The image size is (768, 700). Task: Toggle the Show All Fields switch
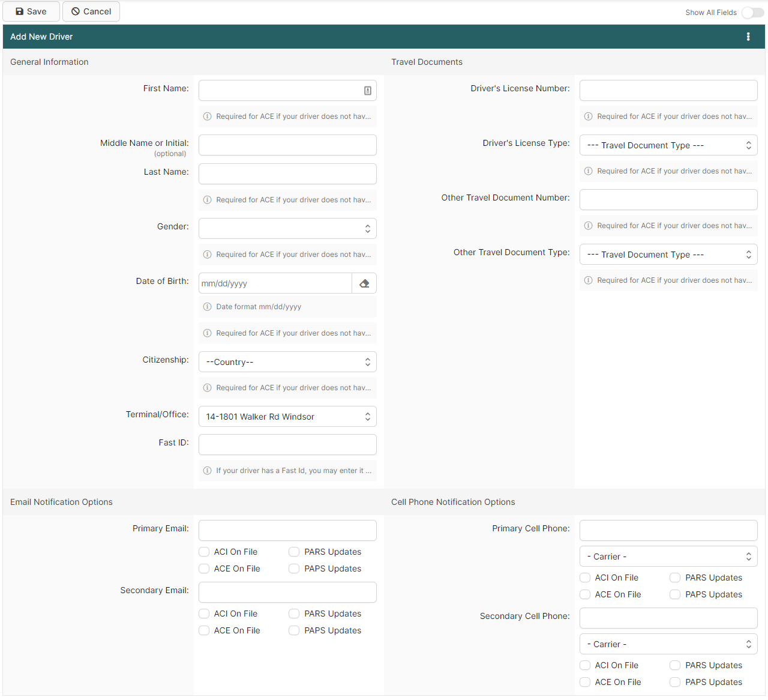(753, 13)
